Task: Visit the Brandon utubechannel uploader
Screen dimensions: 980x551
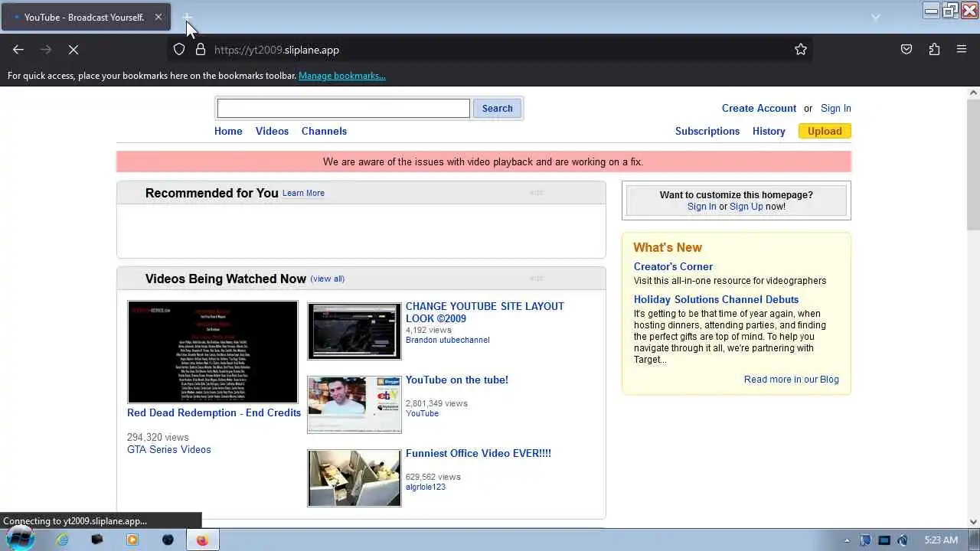Action: 448,340
